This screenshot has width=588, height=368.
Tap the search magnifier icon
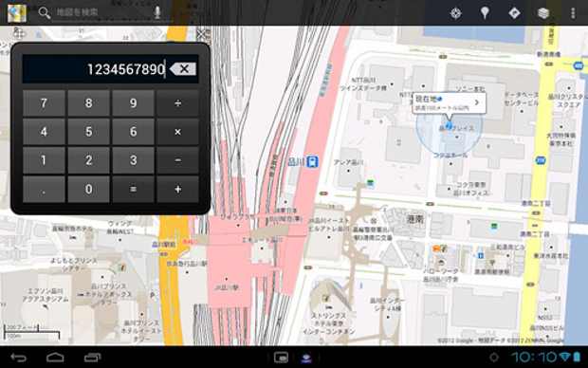(45, 12)
